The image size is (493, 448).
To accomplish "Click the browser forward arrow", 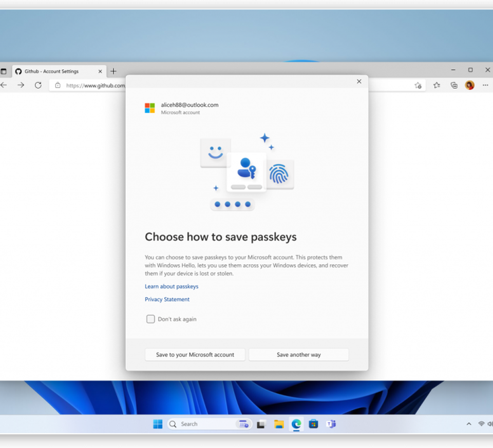I will [x=21, y=85].
